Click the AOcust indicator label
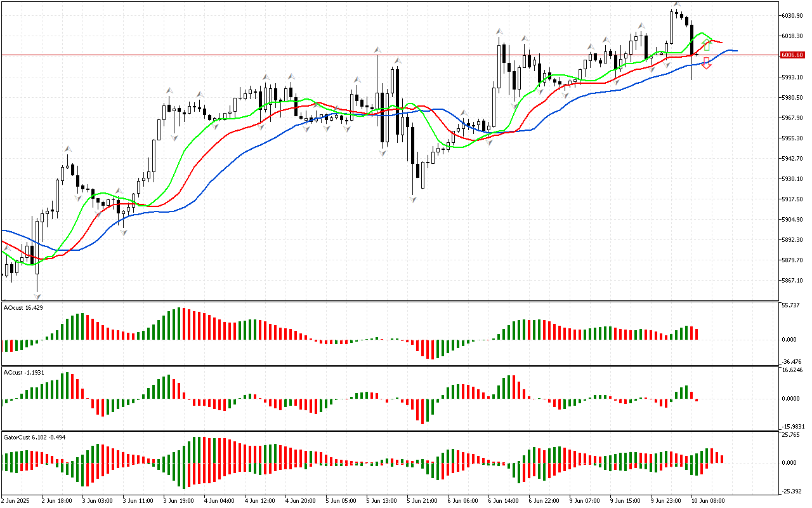Image resolution: width=812 pixels, height=508 pixels. [23, 307]
